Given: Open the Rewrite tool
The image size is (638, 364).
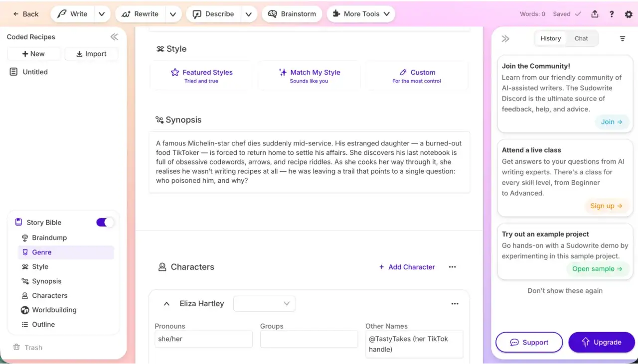Looking at the screenshot, I should (x=140, y=14).
